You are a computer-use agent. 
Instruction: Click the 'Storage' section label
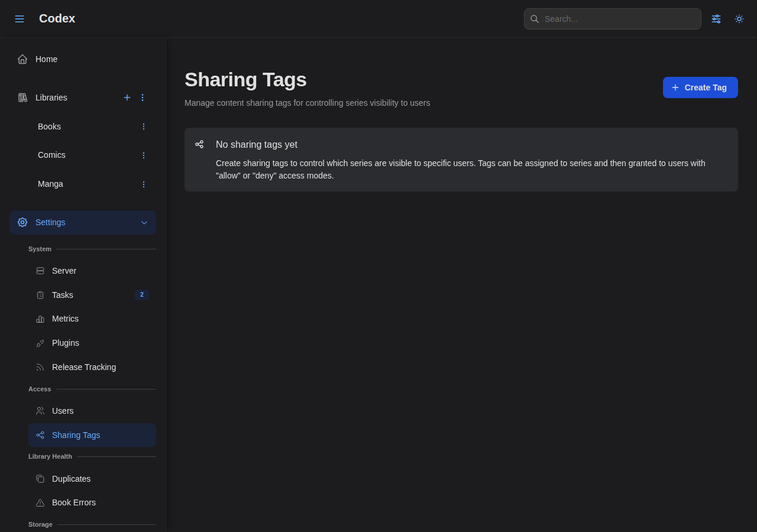[x=40, y=524]
